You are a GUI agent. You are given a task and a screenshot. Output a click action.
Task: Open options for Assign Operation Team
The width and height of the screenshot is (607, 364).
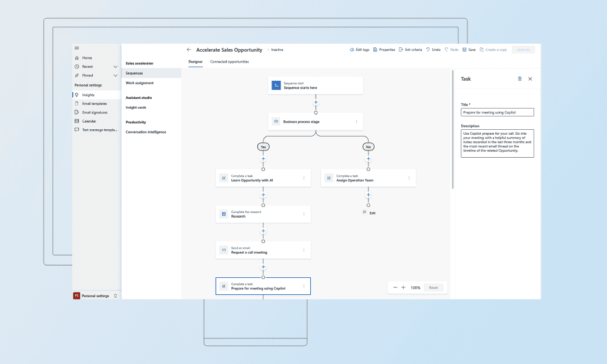(409, 178)
